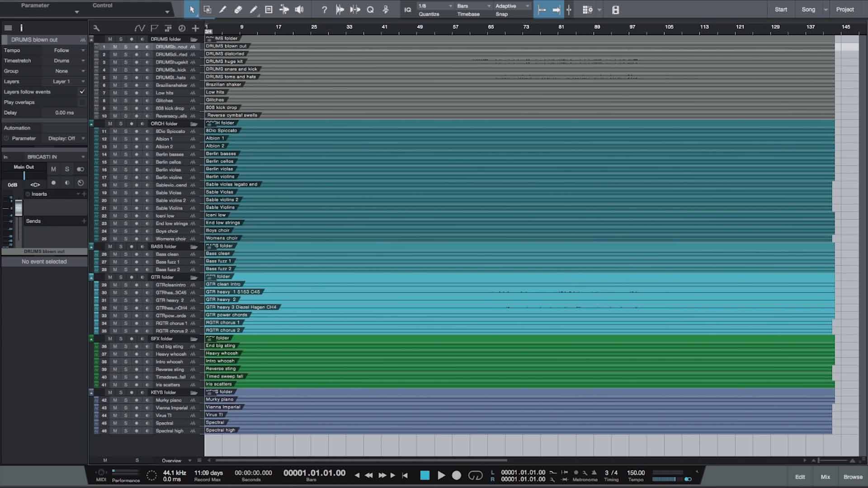The image size is (868, 488).
Task: Select the Listen speaker tool
Action: tap(299, 9)
